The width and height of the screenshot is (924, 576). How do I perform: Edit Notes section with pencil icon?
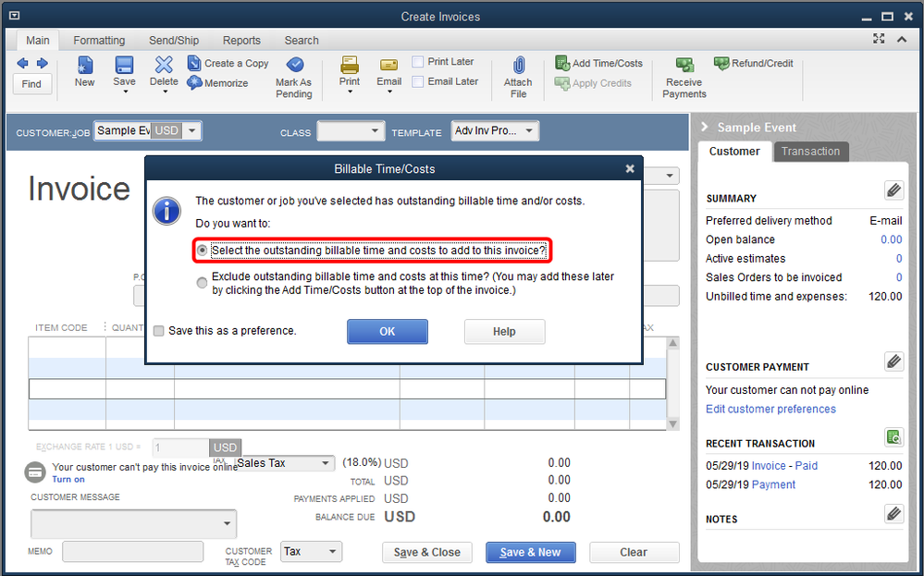point(894,513)
